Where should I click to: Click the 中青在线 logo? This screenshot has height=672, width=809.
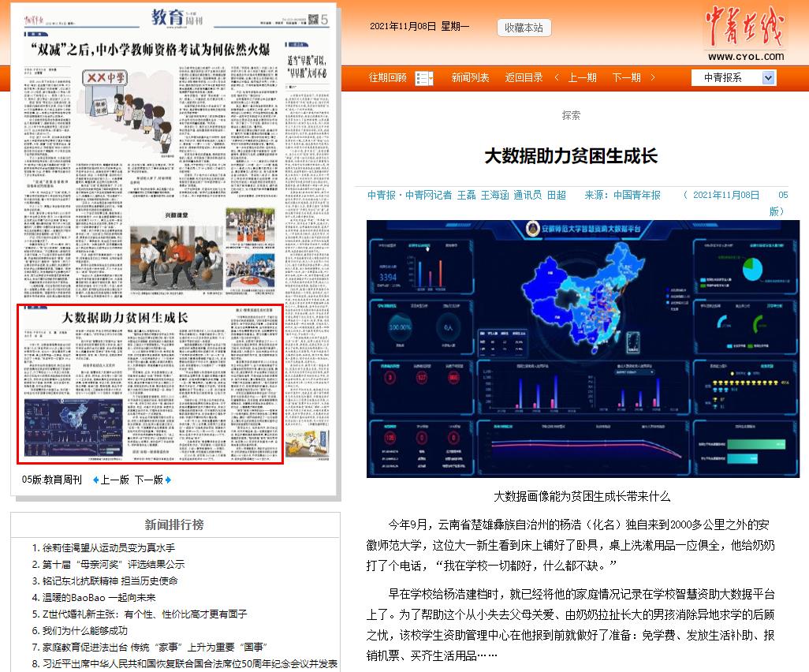[x=745, y=33]
